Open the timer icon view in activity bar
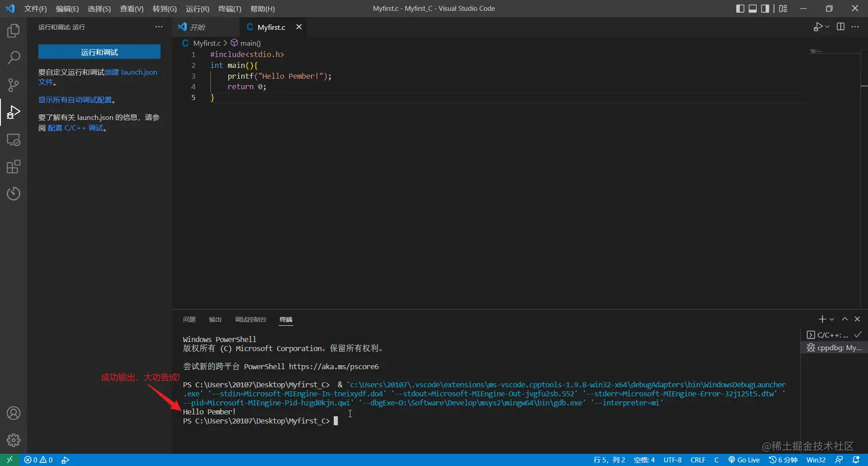This screenshot has height=466, width=868. point(13,194)
